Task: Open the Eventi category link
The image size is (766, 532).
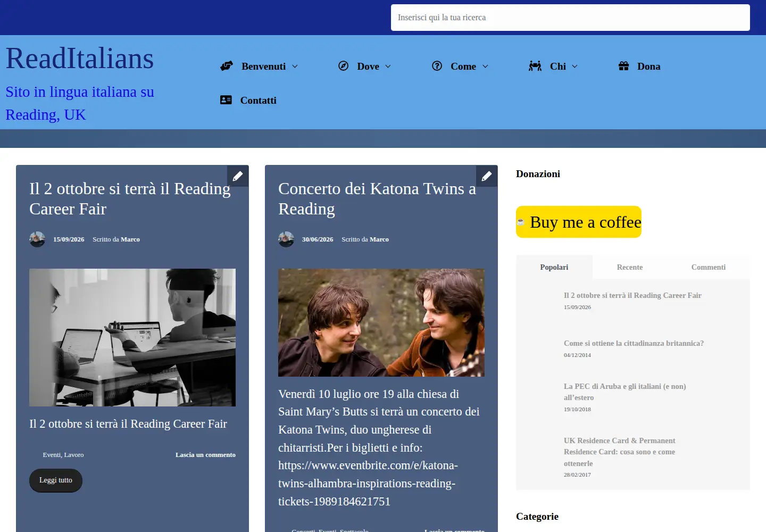Action: (52, 455)
